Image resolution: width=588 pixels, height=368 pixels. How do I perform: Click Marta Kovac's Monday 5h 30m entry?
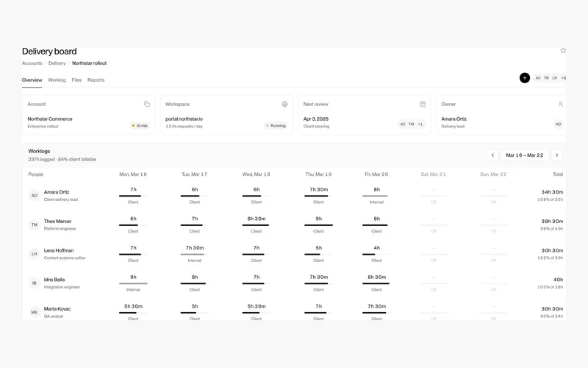pos(133,312)
